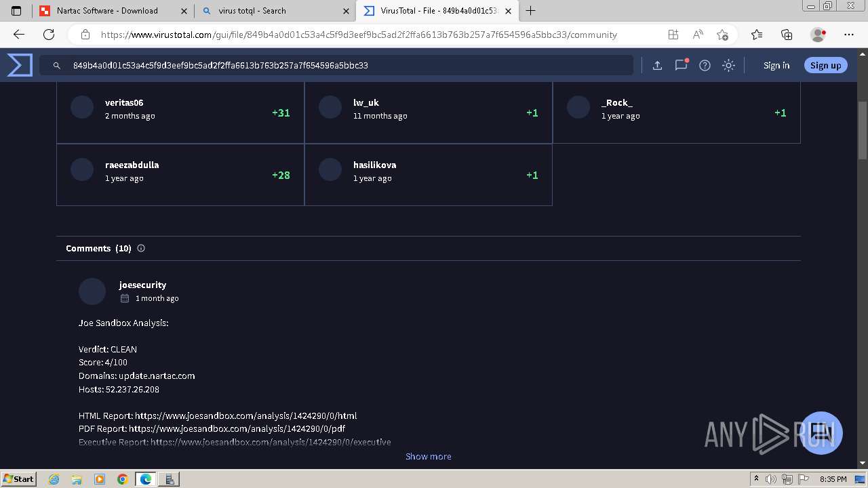Click the calendar icon beside 1 month ago
The height and width of the screenshot is (488, 868).
click(124, 298)
